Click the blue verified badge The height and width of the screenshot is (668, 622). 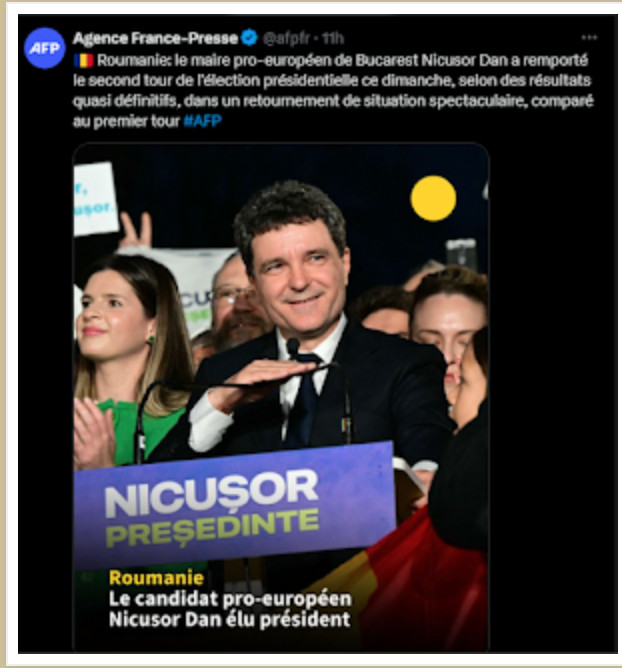pyautogui.click(x=249, y=38)
